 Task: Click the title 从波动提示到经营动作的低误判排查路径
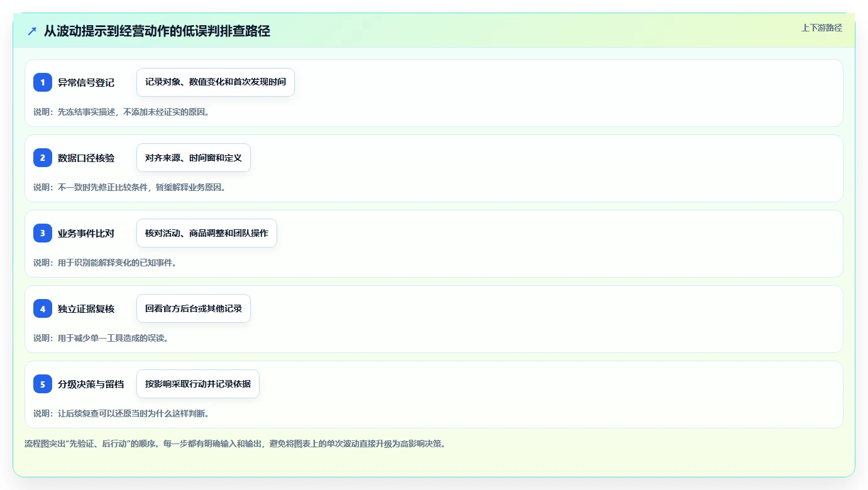157,31
